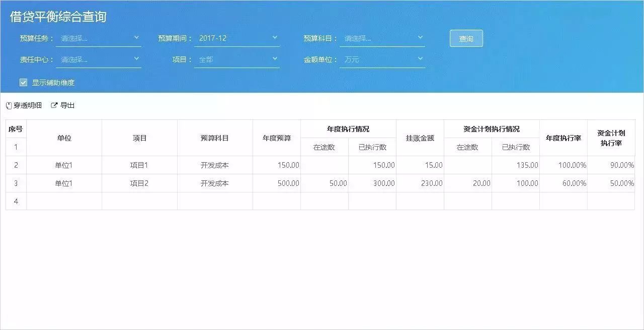Select the 500.00 annual budget cell
The image size is (644, 330).
pyautogui.click(x=276, y=183)
